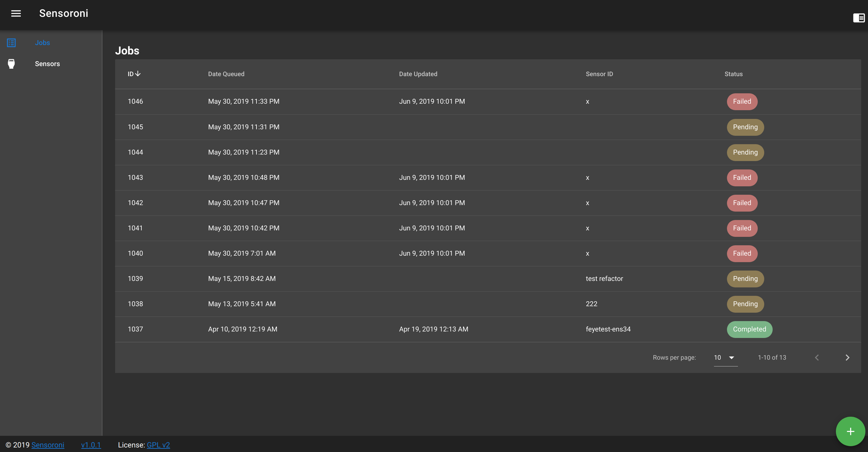Click the Failed badge for job 1046
The width and height of the screenshot is (868, 452).
742,101
